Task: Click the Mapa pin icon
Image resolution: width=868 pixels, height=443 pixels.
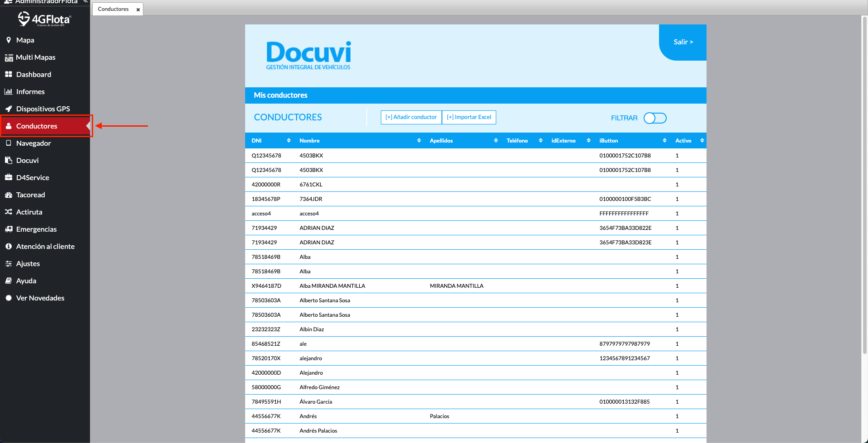Action: [8, 40]
